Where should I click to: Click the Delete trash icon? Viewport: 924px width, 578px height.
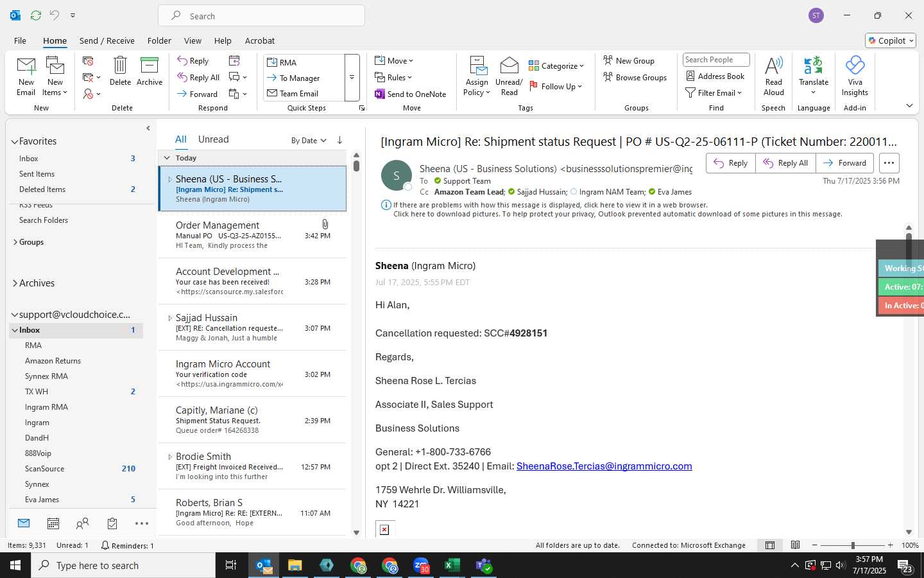click(120, 71)
